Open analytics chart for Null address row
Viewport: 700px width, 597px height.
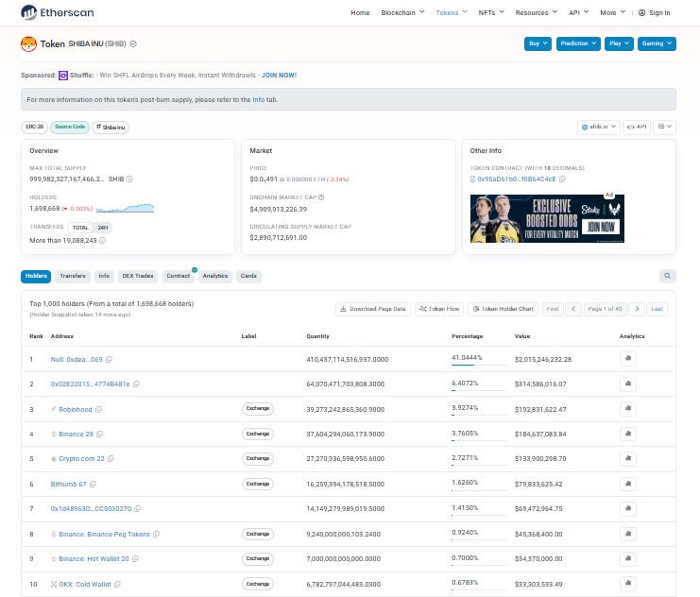pyautogui.click(x=628, y=359)
